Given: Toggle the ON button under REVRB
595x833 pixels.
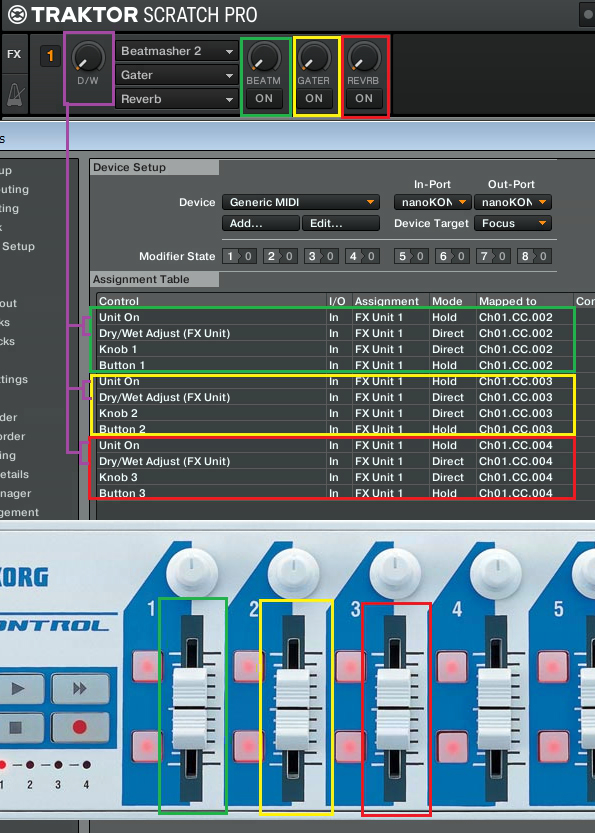Looking at the screenshot, I should coord(364,99).
